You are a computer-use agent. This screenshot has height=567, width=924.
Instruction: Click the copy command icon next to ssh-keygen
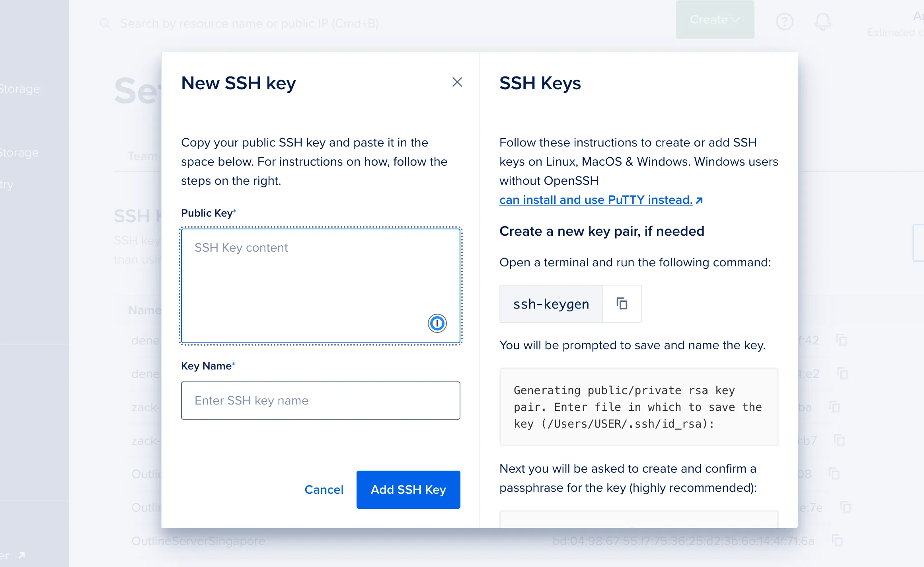pyautogui.click(x=622, y=304)
